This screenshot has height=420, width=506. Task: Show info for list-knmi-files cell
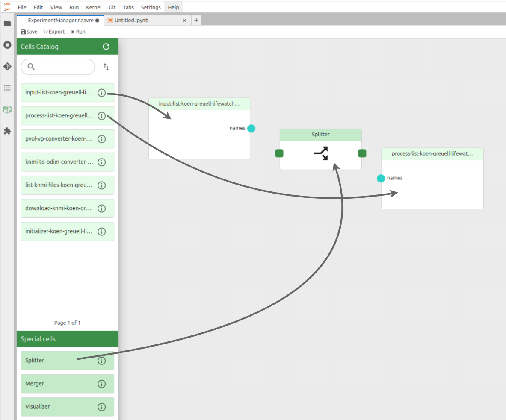pos(102,185)
